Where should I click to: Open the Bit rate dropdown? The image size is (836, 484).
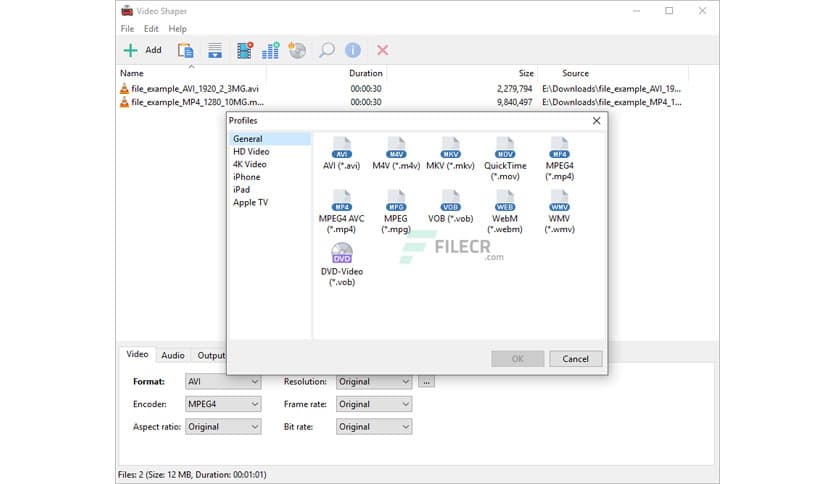374,426
